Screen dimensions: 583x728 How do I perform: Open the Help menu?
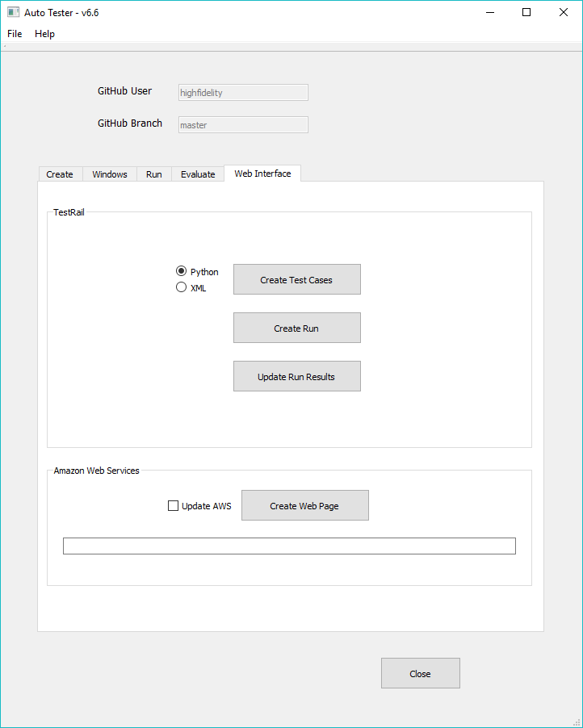coord(44,34)
